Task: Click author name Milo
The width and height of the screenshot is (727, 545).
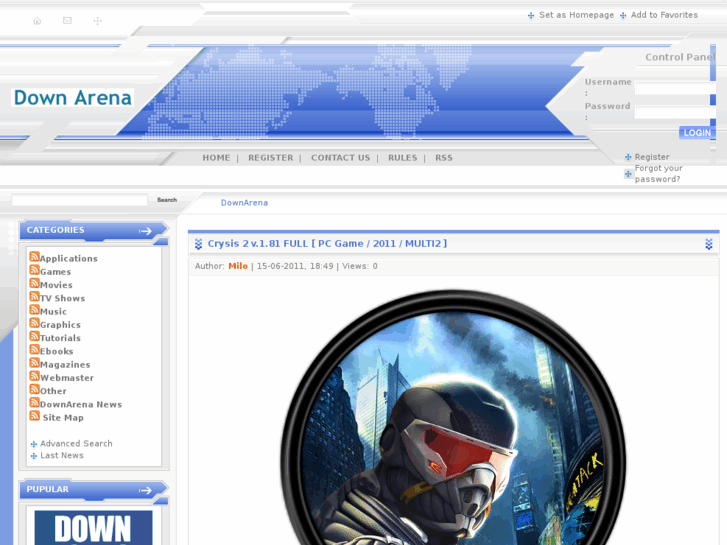Action: [238, 266]
